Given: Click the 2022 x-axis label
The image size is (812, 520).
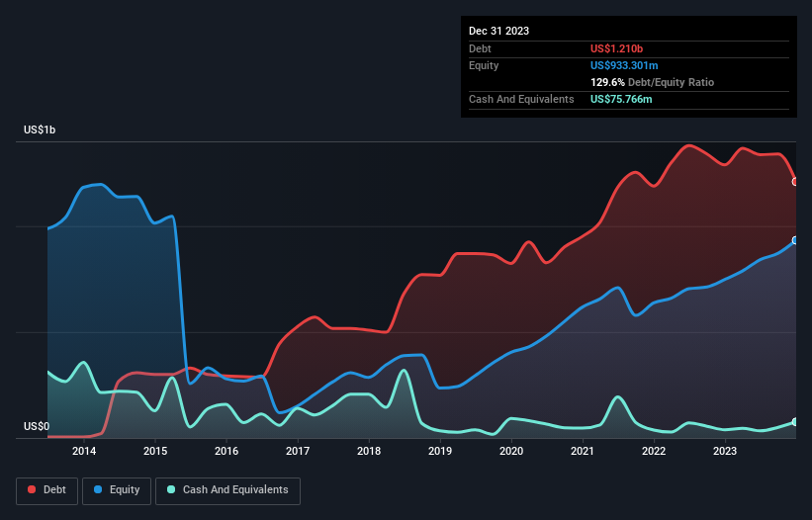Looking at the screenshot, I should [x=654, y=451].
